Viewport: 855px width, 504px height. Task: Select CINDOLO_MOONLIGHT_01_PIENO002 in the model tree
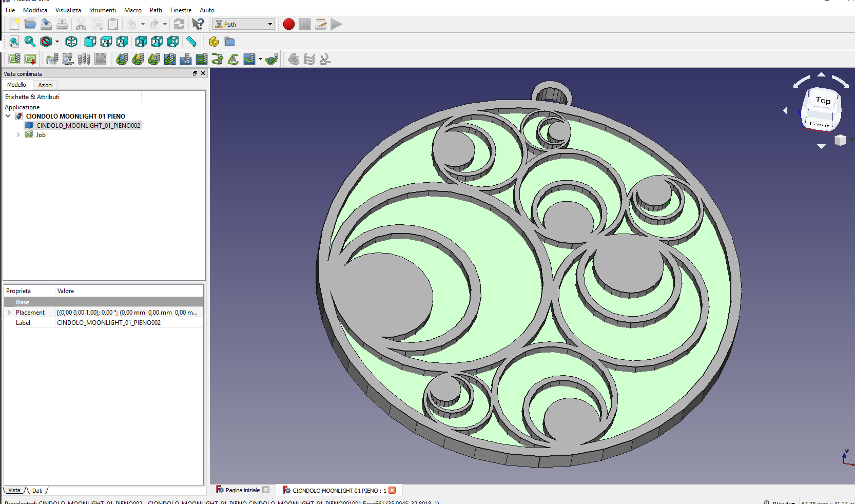point(88,126)
